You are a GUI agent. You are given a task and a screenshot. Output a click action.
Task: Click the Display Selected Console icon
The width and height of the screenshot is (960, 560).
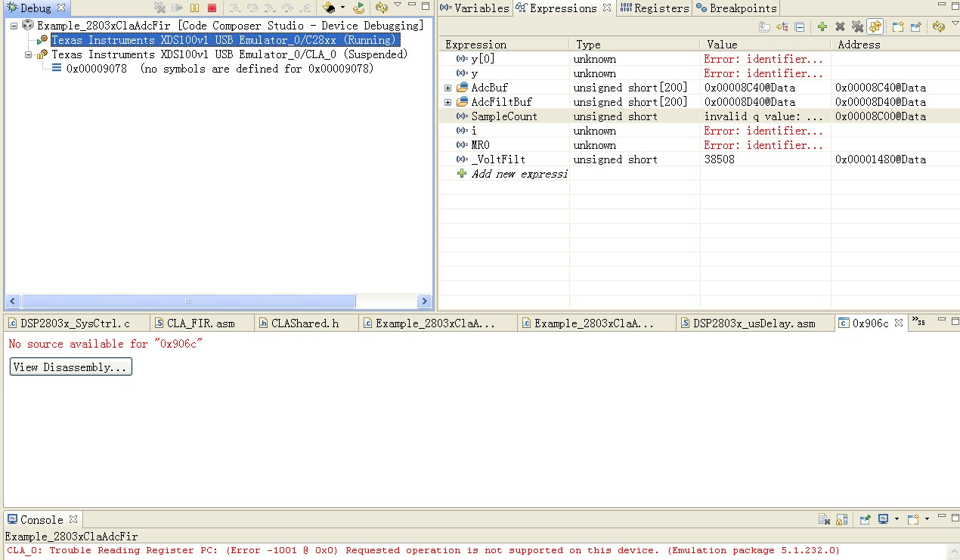click(882, 519)
